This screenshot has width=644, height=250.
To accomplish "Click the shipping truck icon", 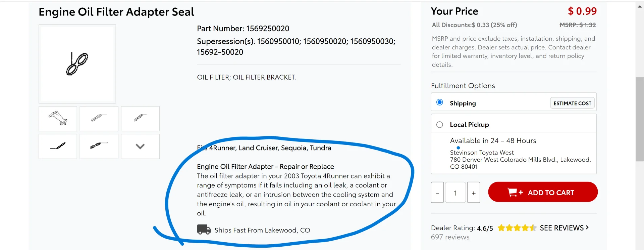I will point(204,230).
